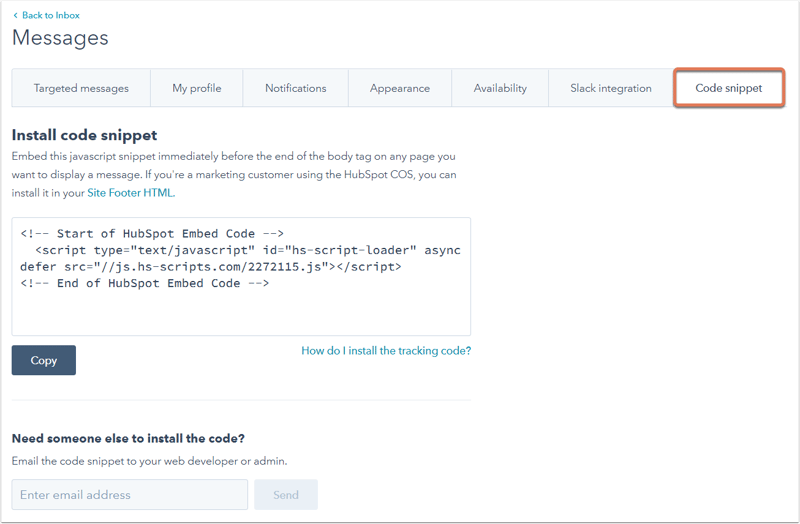
Task: Open the Notifications tab
Action: click(295, 88)
